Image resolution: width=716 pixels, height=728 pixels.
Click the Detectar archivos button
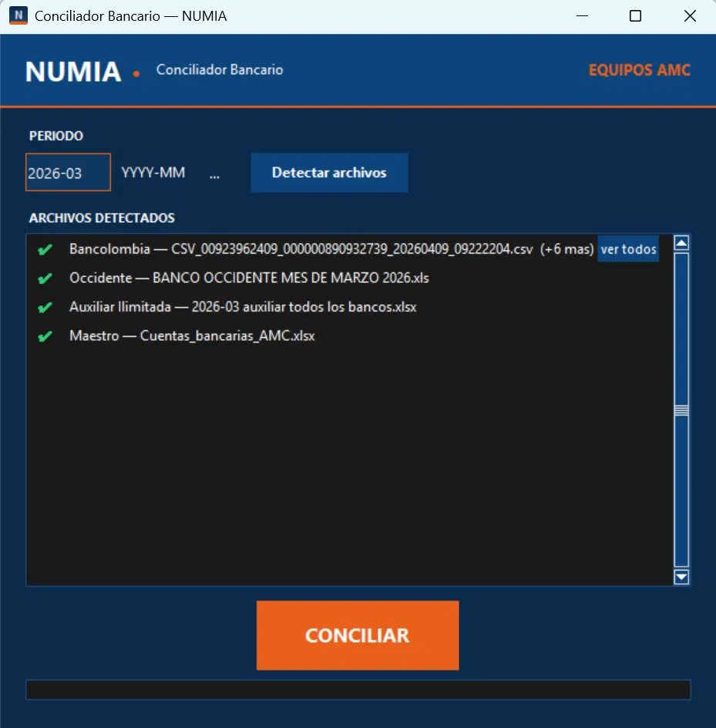tap(329, 173)
